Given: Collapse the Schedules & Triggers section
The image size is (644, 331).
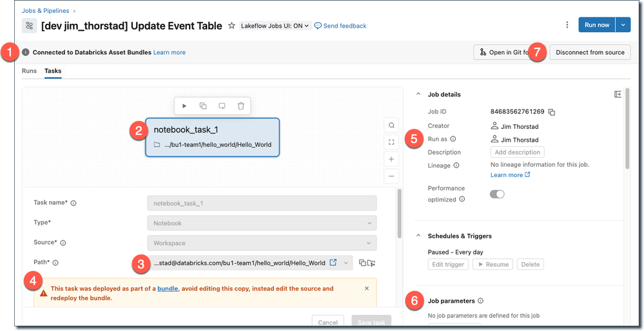Looking at the screenshot, I should [418, 236].
